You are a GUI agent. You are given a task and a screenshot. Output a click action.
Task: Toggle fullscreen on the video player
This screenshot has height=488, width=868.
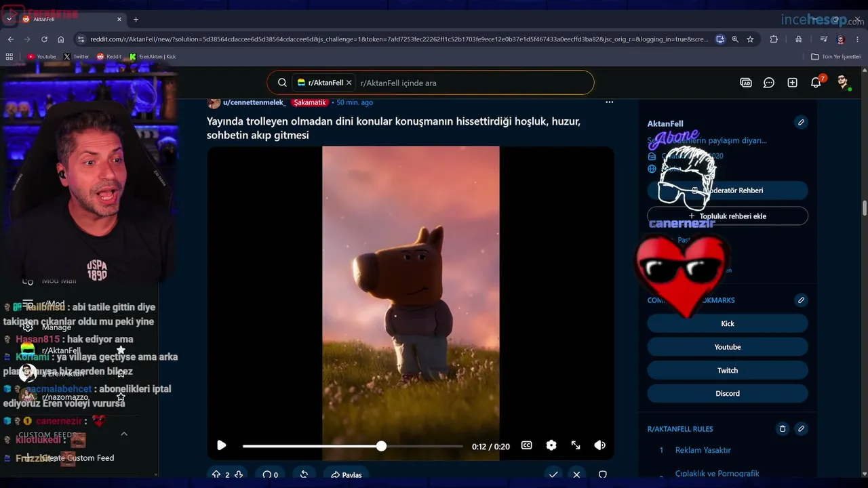(x=576, y=445)
